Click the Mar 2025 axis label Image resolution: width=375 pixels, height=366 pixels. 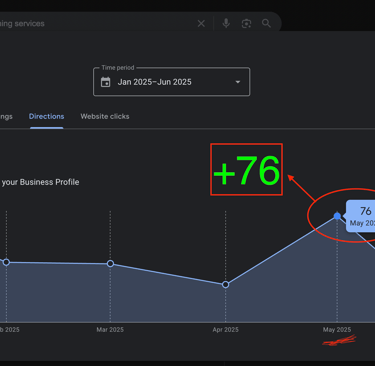coord(110,330)
